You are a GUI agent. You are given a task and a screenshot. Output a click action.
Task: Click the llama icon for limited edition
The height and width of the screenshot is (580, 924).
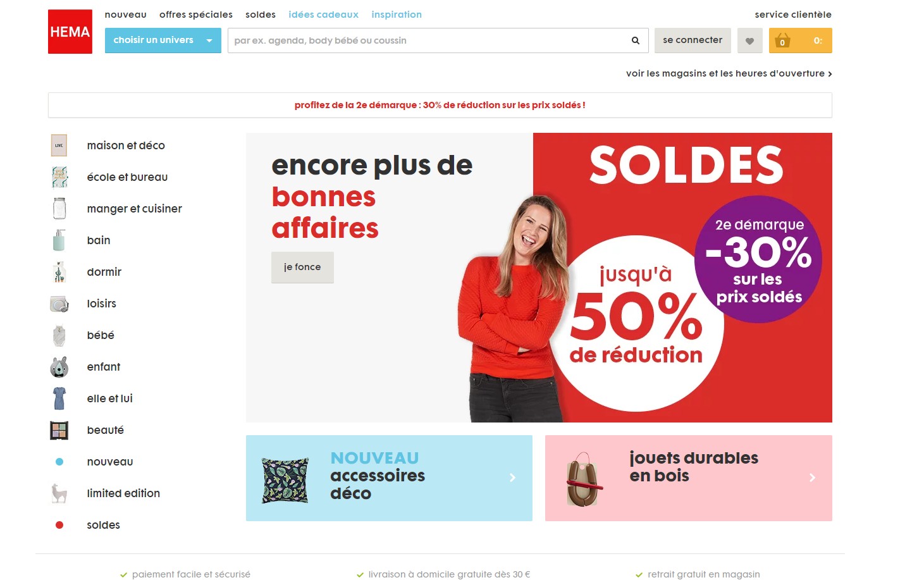coord(59,493)
